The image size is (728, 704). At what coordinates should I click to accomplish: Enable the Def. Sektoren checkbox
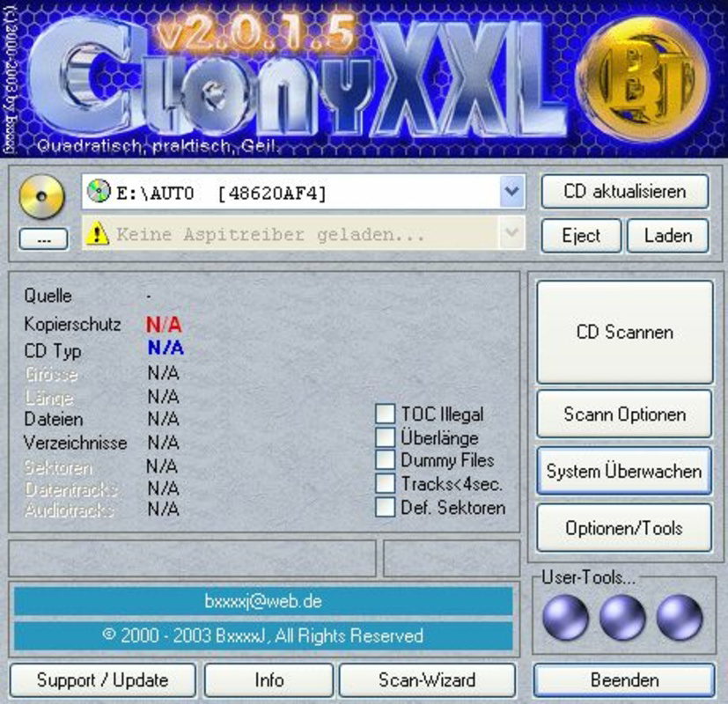point(385,507)
